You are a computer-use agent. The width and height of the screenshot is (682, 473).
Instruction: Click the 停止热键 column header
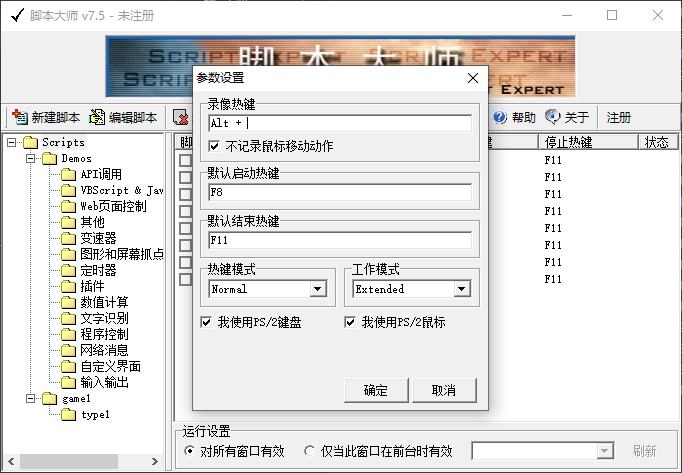(588, 142)
